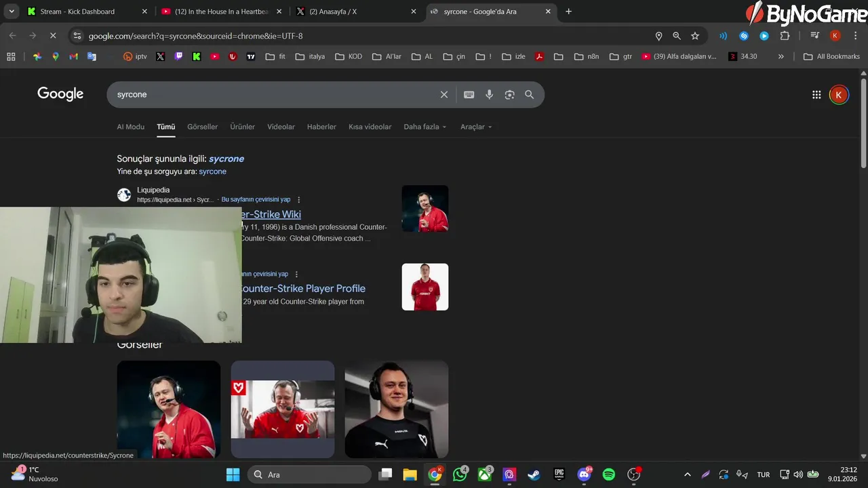Open the 'KOD' bookmarks folder
This screenshot has width=868, height=488.
(x=349, y=56)
